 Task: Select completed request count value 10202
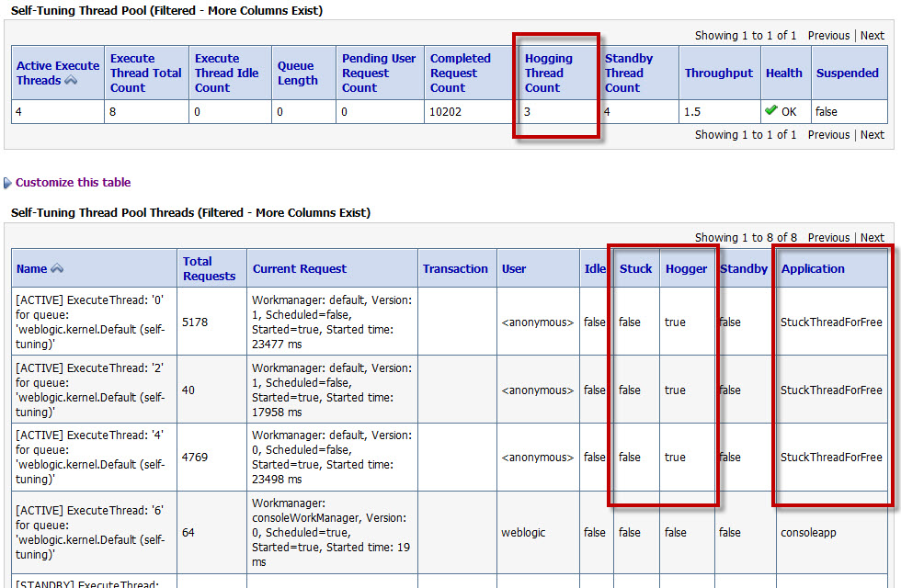pos(445,112)
